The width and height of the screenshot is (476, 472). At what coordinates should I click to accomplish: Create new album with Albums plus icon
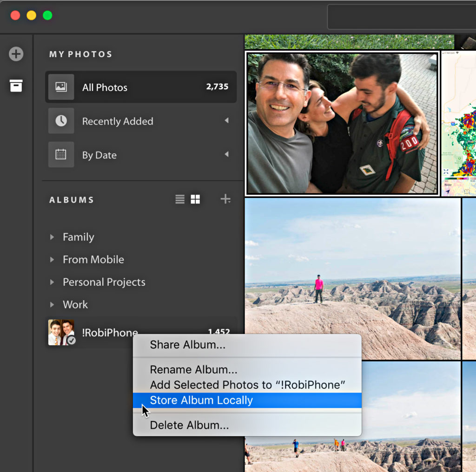click(x=225, y=199)
